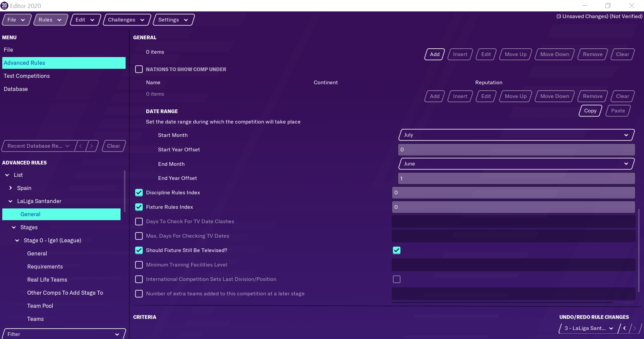Collapse the Stage 0 - lge1 (League) node
Screen dimensions: 644x339
point(17,241)
